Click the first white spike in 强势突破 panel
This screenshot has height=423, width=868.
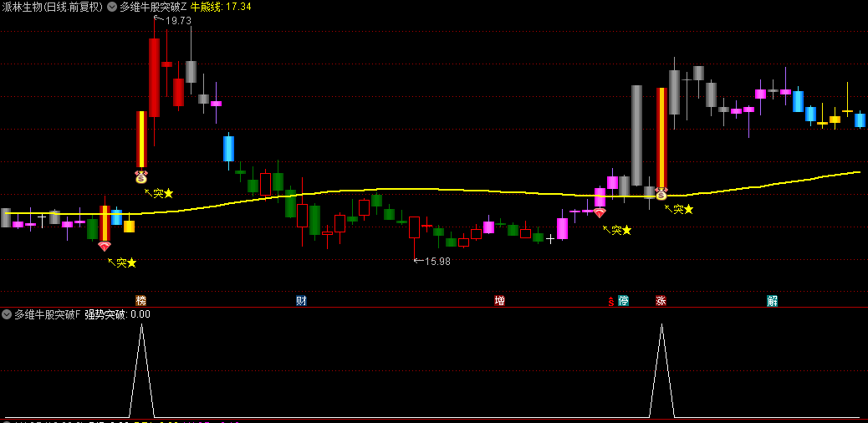point(141,369)
